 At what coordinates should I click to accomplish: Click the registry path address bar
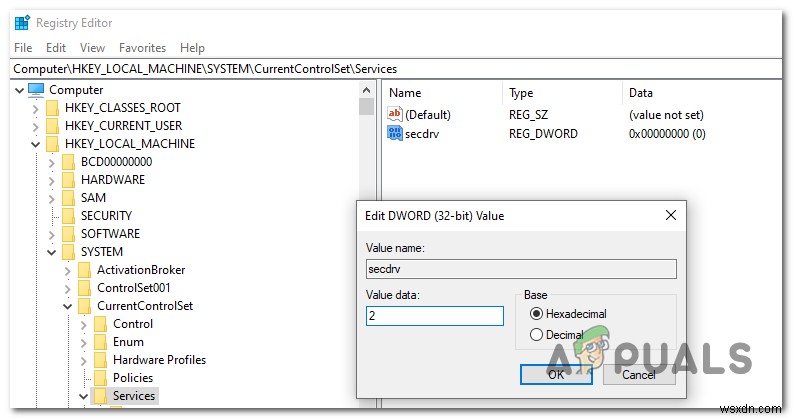[x=396, y=69]
